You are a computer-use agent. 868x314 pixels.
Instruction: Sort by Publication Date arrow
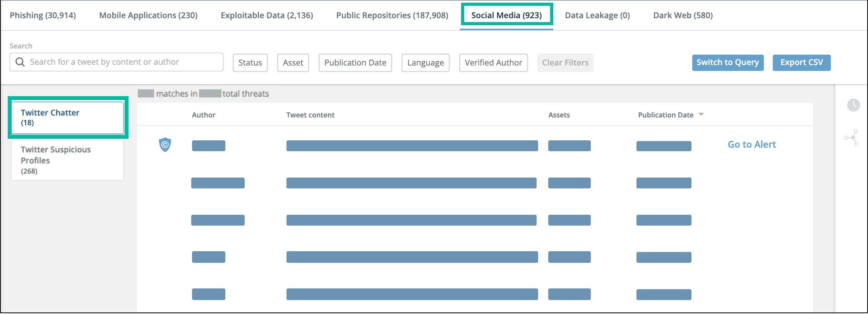pyautogui.click(x=701, y=115)
